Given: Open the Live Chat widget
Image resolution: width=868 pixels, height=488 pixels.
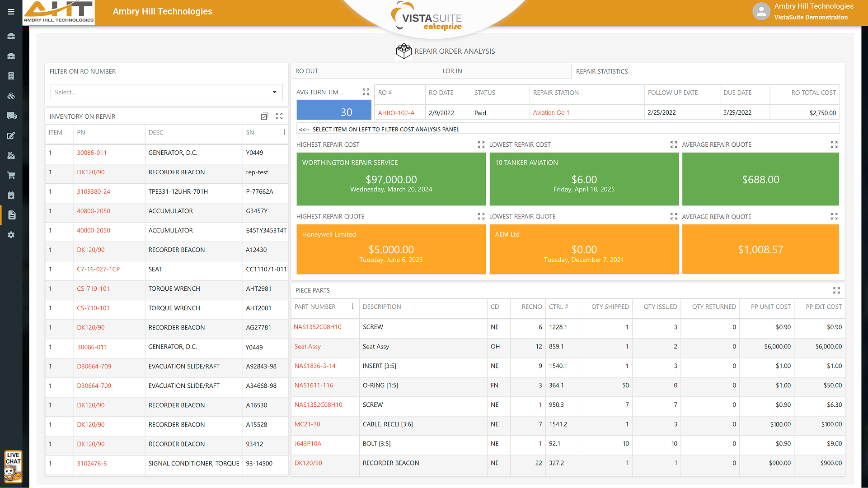Looking at the screenshot, I should pyautogui.click(x=13, y=466).
